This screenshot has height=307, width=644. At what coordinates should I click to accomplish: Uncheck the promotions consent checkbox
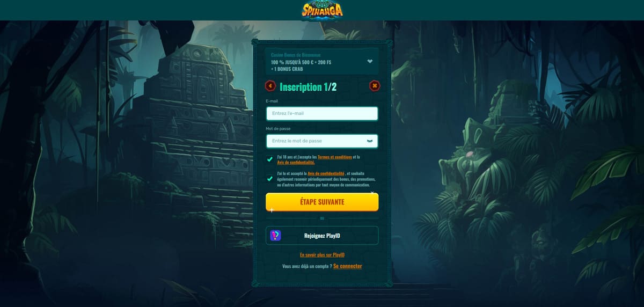pyautogui.click(x=270, y=179)
